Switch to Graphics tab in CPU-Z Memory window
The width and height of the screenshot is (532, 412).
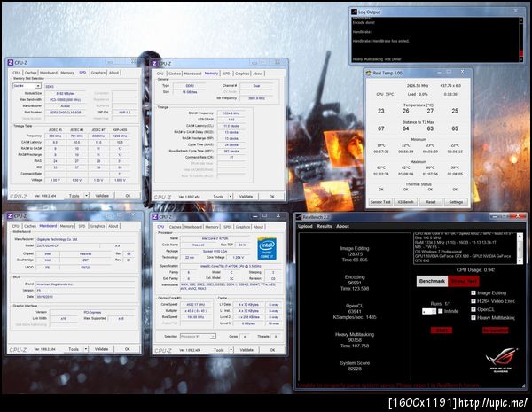tap(242, 74)
